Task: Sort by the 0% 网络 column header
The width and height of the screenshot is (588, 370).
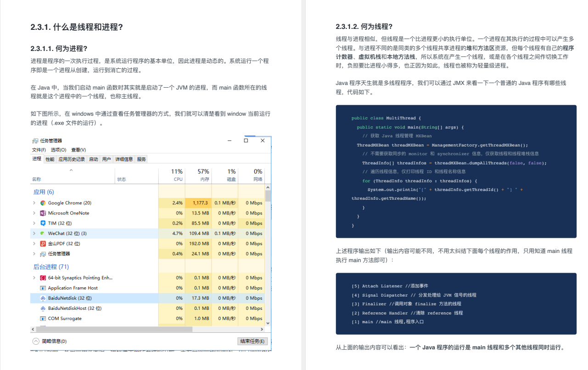Action: point(251,175)
